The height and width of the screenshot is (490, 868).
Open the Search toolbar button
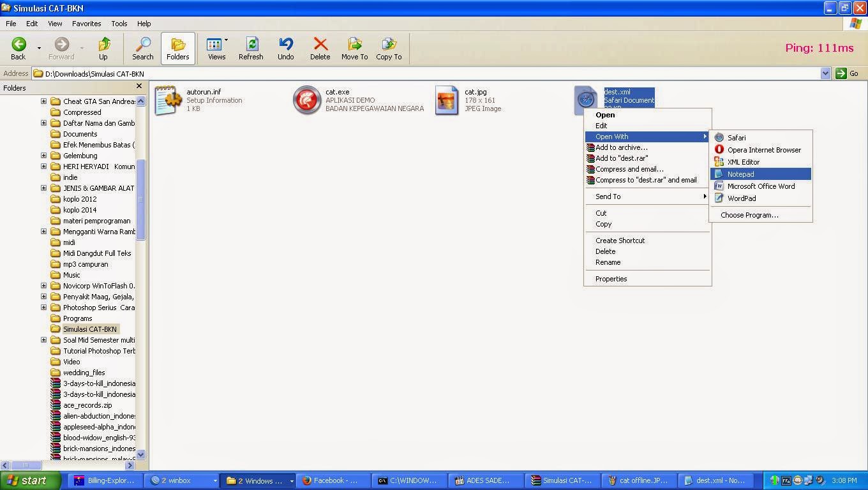tap(142, 48)
